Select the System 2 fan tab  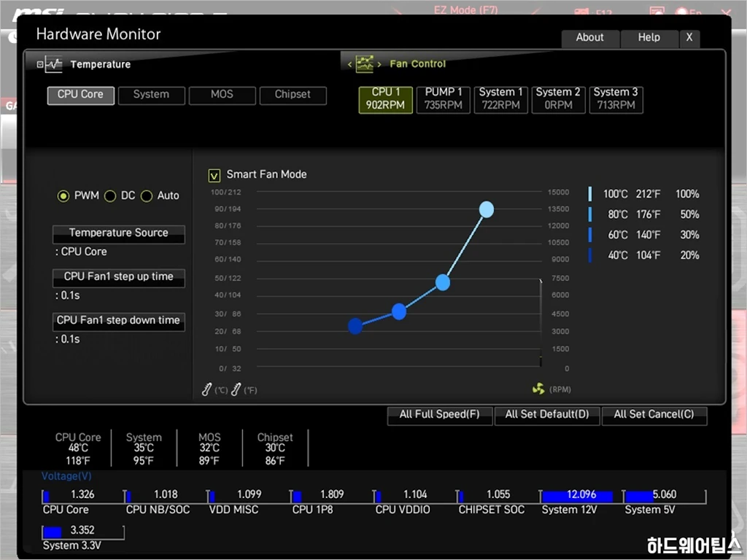(x=558, y=99)
